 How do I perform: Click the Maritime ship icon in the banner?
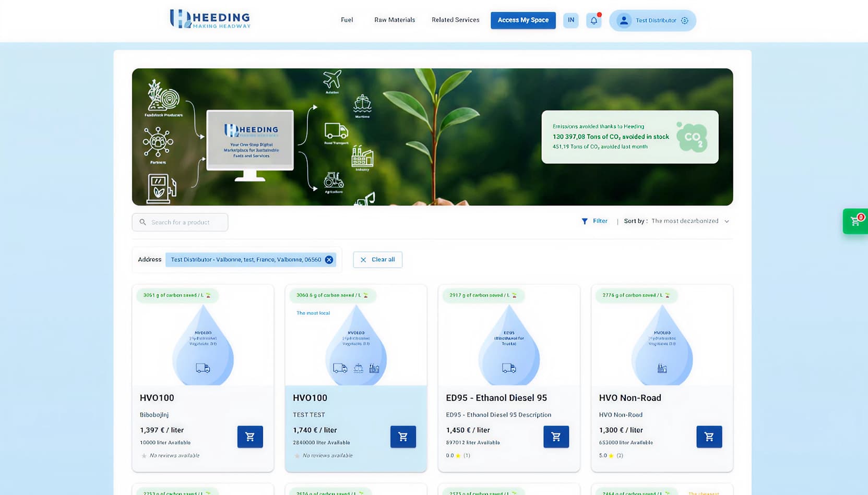(x=362, y=104)
